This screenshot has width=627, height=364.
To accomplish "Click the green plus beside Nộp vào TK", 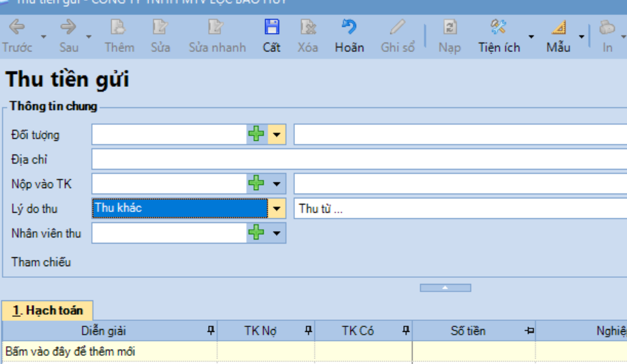I will (x=256, y=183).
